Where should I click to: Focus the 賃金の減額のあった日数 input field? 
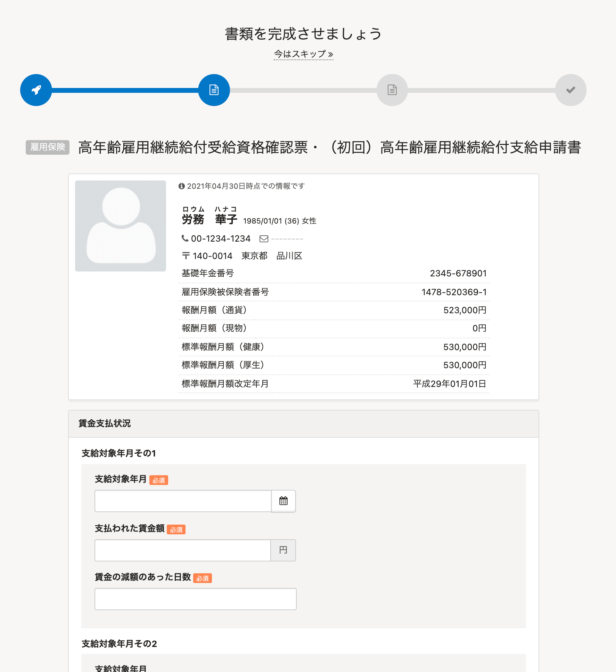[196, 599]
